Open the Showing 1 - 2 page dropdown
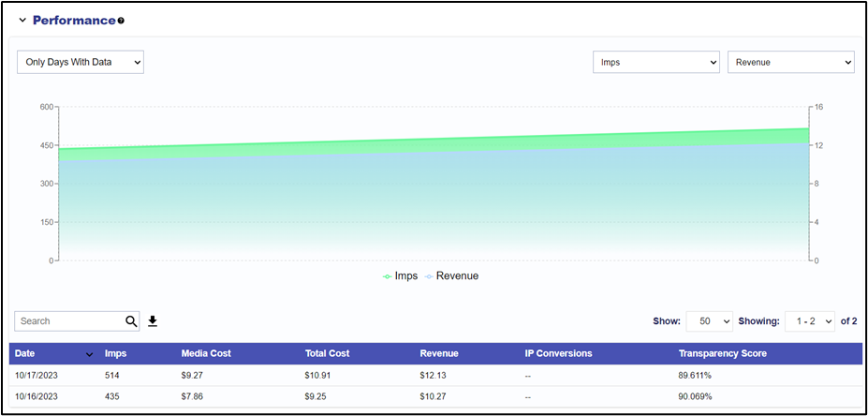This screenshot has height=416, width=868. click(x=810, y=321)
